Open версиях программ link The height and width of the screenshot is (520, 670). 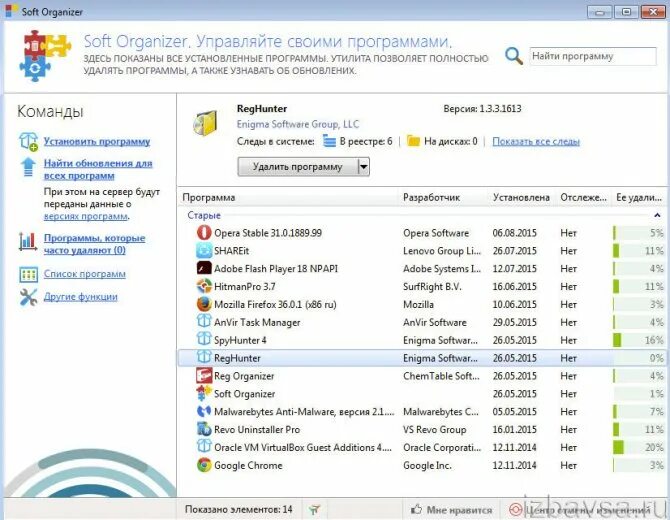(x=85, y=216)
